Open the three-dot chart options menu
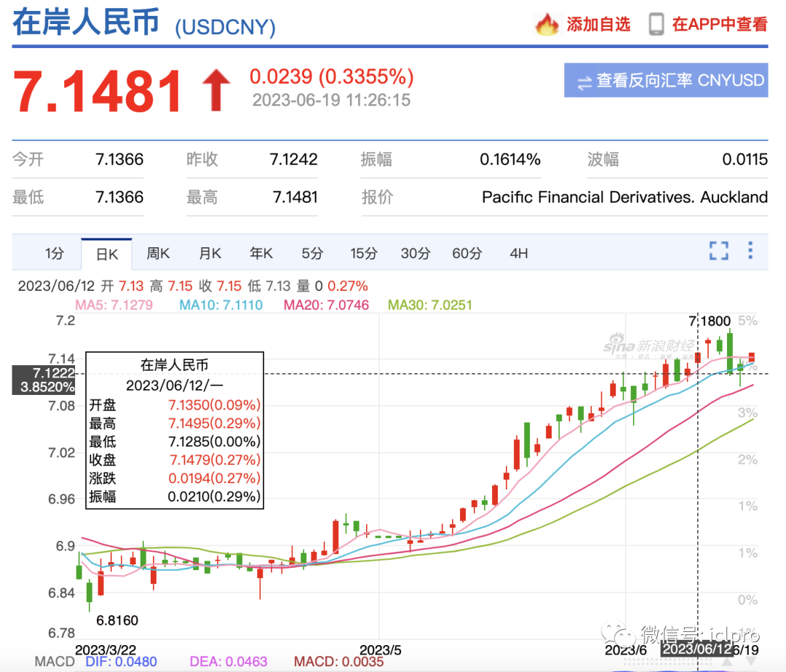786x672 pixels. click(750, 252)
